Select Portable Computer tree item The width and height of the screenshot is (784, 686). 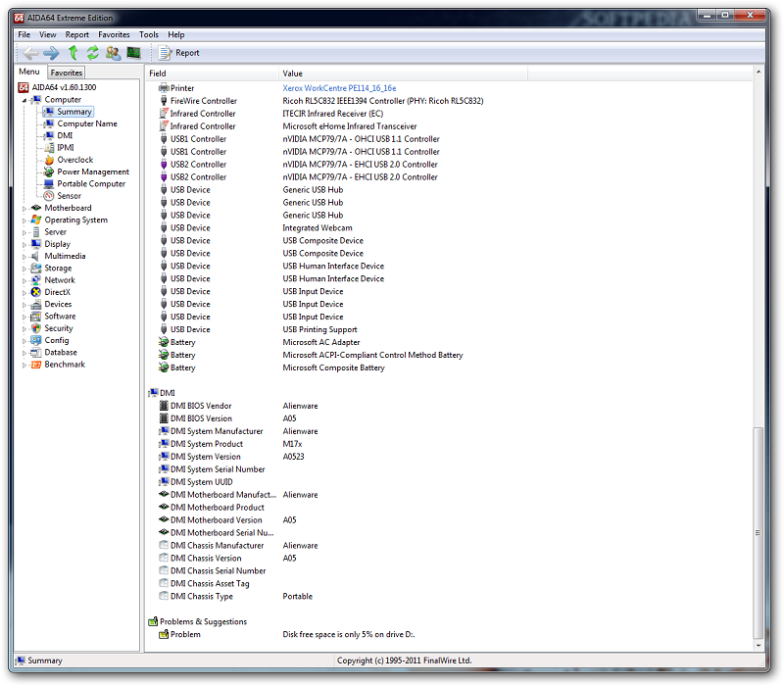(90, 183)
